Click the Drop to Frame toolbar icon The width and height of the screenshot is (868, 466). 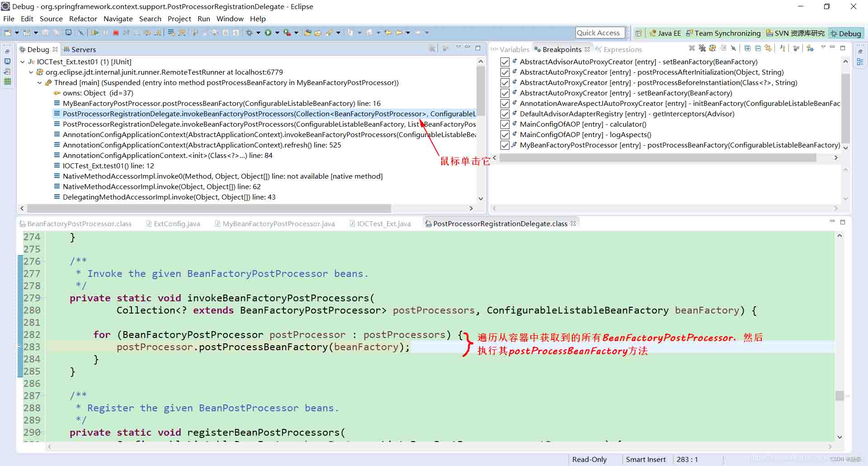click(171, 33)
